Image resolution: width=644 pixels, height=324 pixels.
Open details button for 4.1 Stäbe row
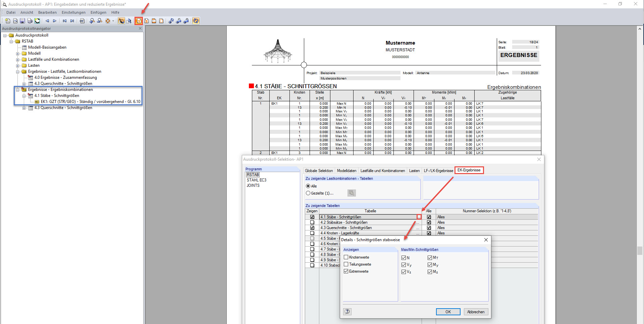419,217
